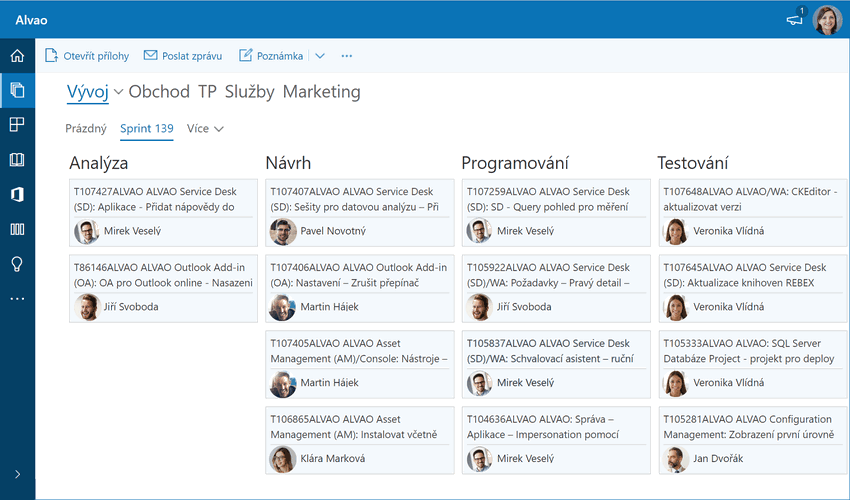Click the Analýza column heading
Image resolution: width=850 pixels, height=500 pixels.
tap(99, 163)
